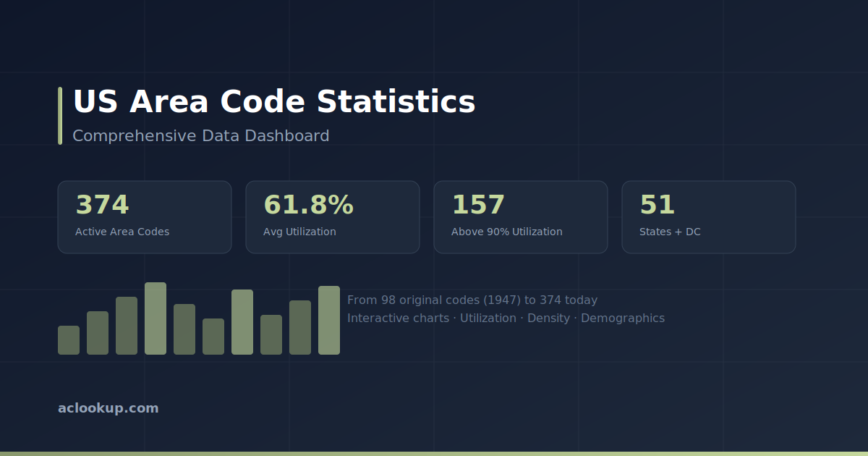
Task: Select the 61.8% Avg Utilization card
Action: point(333,217)
